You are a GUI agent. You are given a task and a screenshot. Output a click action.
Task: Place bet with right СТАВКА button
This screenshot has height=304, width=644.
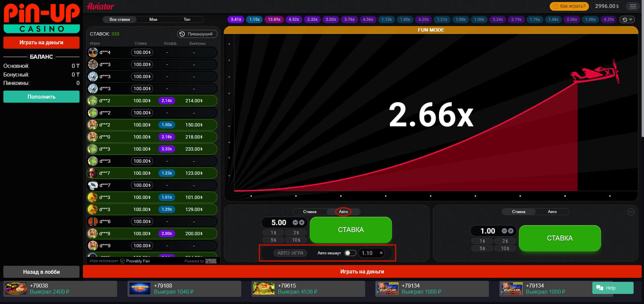click(x=560, y=238)
